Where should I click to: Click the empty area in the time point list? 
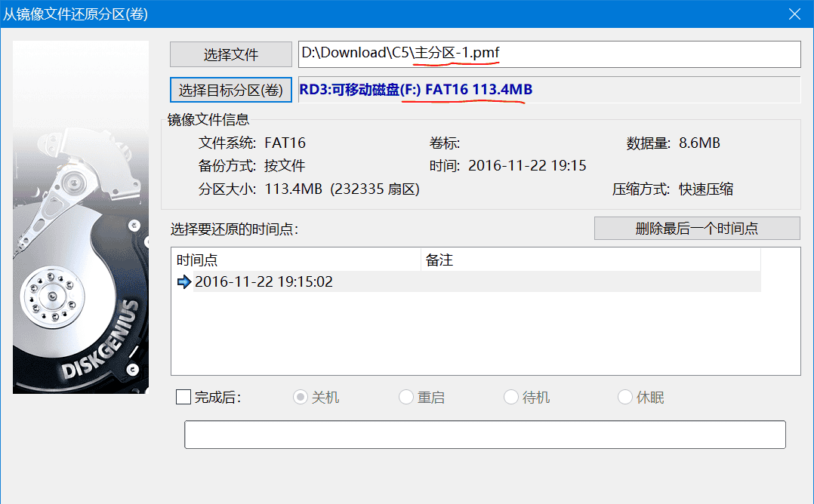click(483, 336)
